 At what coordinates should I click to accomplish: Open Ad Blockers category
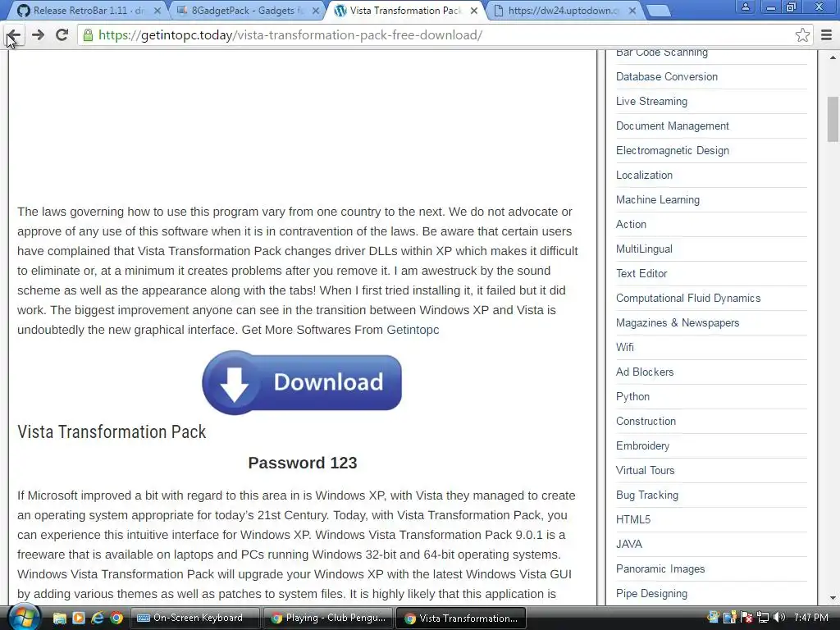pyautogui.click(x=645, y=372)
